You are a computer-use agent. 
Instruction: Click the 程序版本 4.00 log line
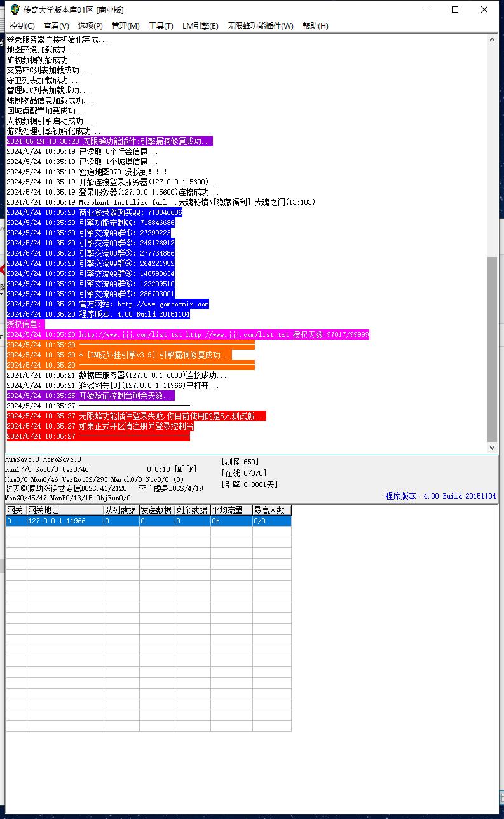(99, 314)
